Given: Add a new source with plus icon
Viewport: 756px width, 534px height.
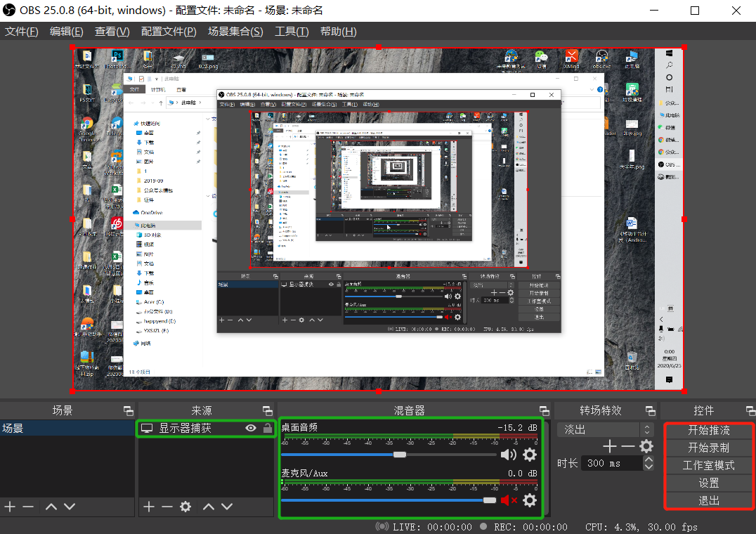Looking at the screenshot, I should (x=149, y=507).
